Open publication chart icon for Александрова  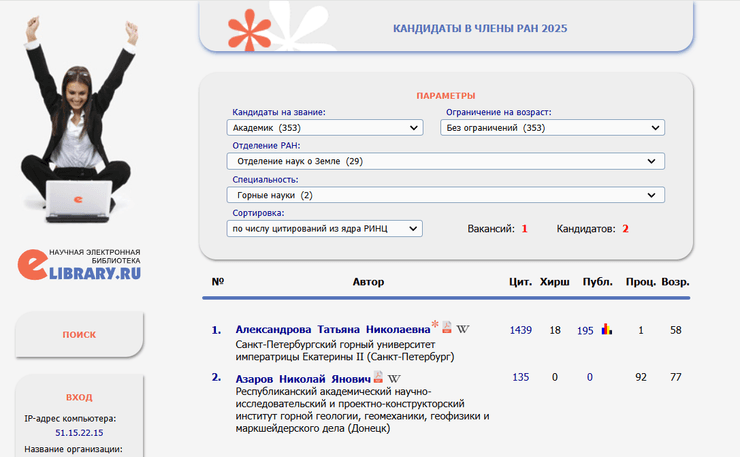pos(606,329)
